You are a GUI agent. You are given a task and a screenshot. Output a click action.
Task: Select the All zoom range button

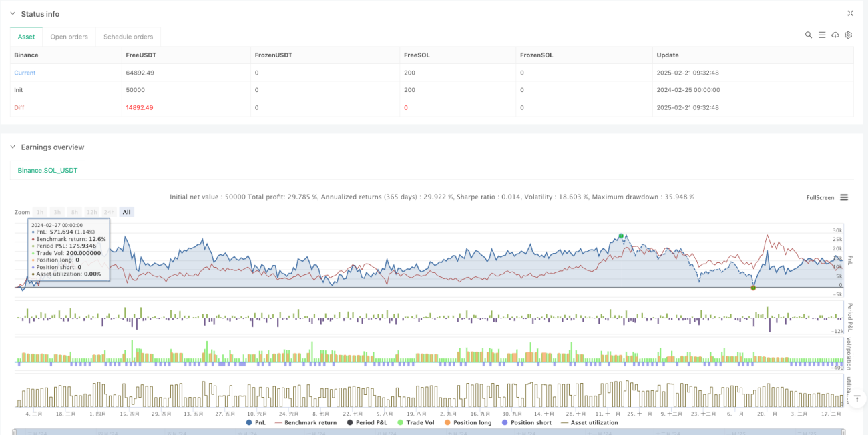[x=126, y=212]
